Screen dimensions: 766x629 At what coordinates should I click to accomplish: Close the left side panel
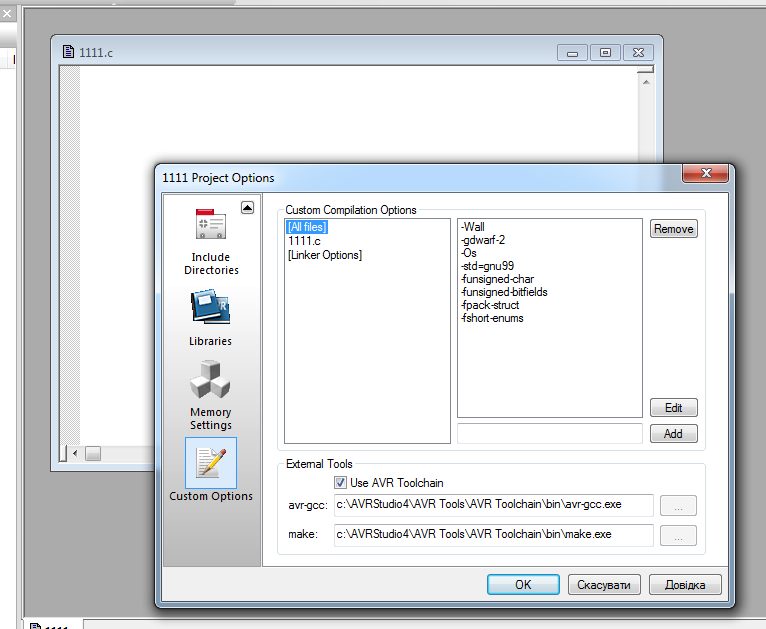(7, 14)
